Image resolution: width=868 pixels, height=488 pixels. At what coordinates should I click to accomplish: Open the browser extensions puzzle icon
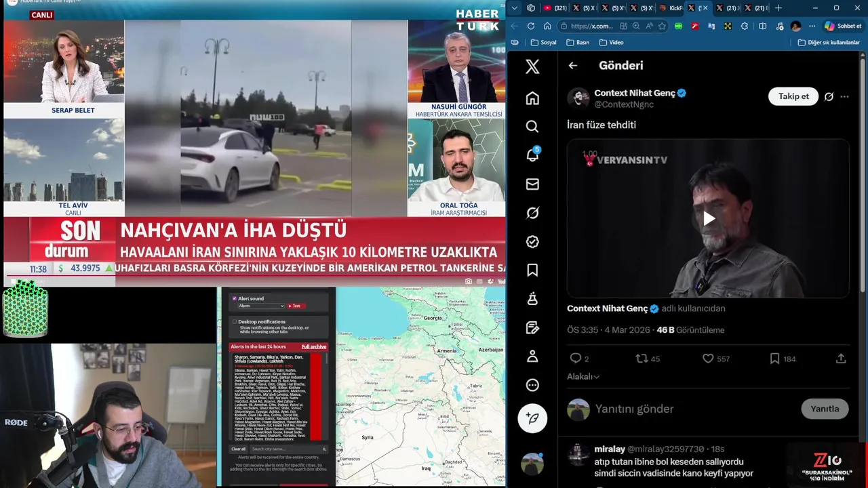pos(745,26)
